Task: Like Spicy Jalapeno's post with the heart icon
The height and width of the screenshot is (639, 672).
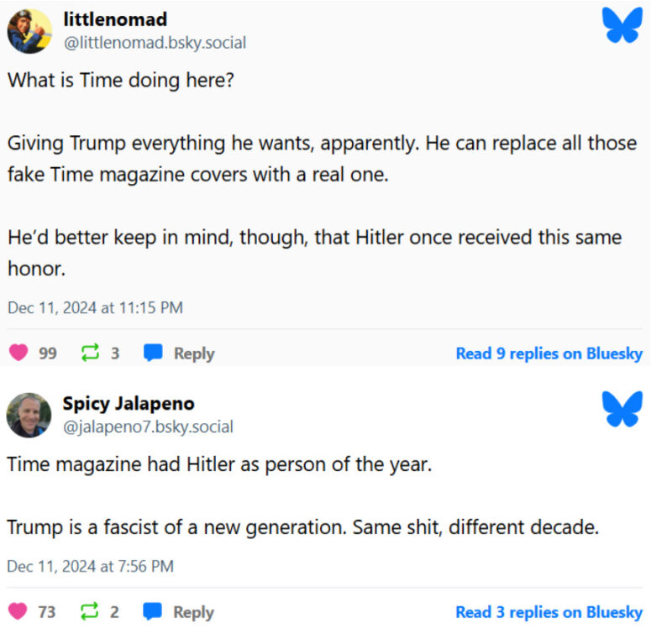Action: [18, 612]
